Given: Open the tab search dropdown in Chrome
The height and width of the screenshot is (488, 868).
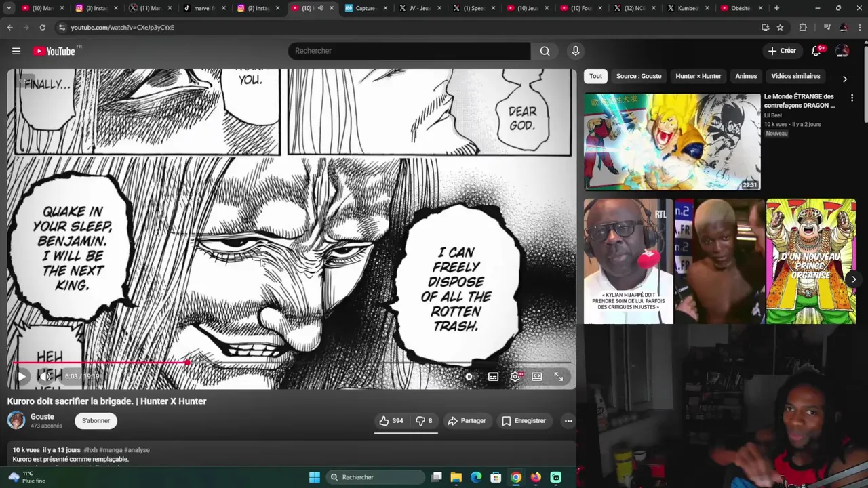Looking at the screenshot, I should [9, 8].
